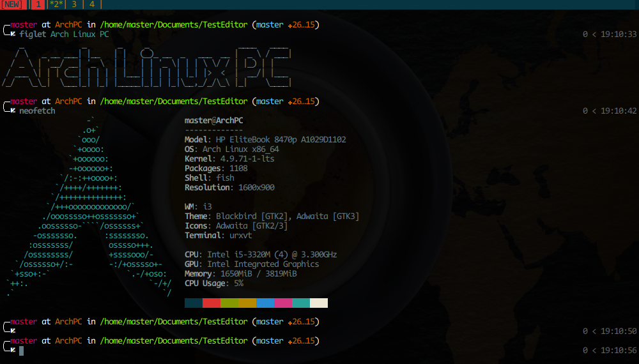Click the dark yellow palette block
The image size is (639, 364).
click(247, 303)
